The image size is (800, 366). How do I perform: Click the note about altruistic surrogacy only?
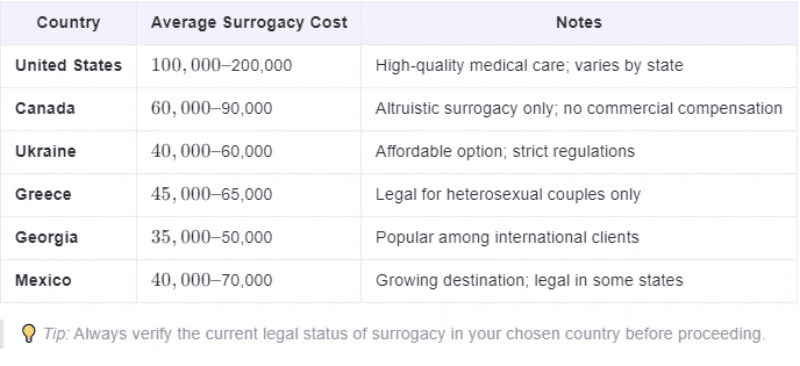click(x=579, y=108)
